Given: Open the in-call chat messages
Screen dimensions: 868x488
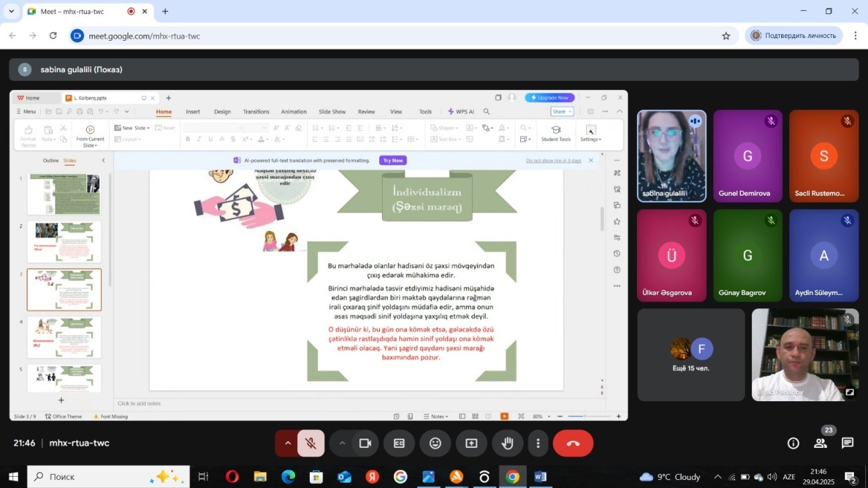Looking at the screenshot, I should pos(847,443).
